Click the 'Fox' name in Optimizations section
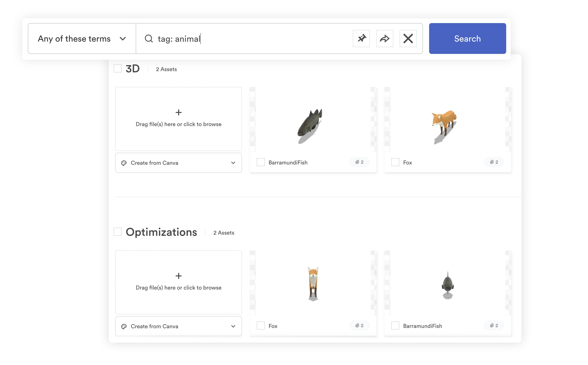 (x=273, y=326)
